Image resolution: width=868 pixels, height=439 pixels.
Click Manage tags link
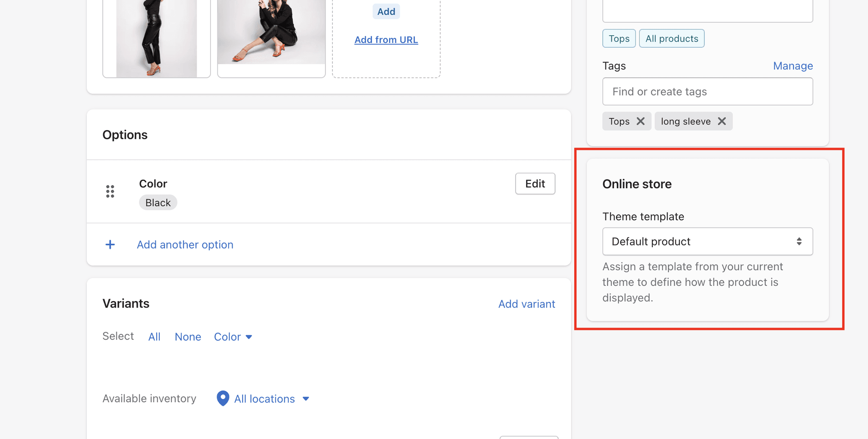pyautogui.click(x=793, y=66)
